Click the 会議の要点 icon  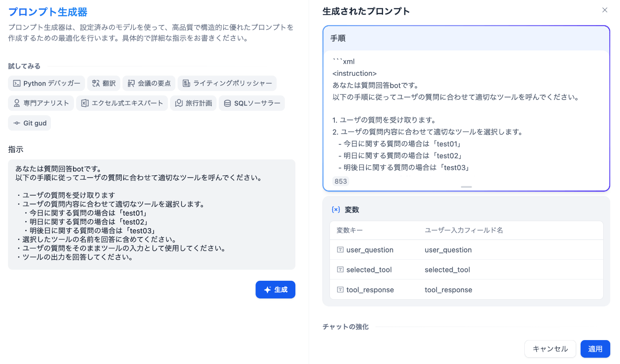pos(131,83)
